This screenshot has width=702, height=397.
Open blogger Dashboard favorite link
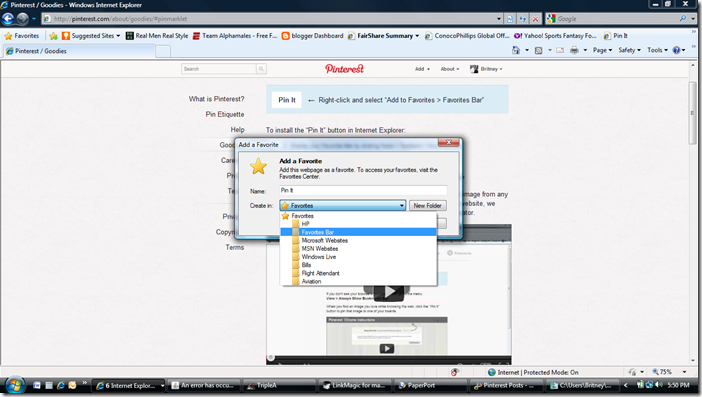(312, 36)
